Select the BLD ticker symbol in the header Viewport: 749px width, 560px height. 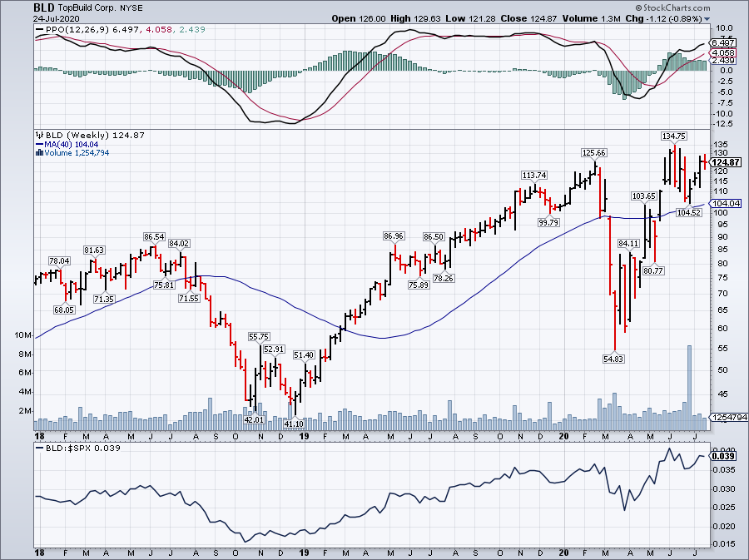coord(43,7)
